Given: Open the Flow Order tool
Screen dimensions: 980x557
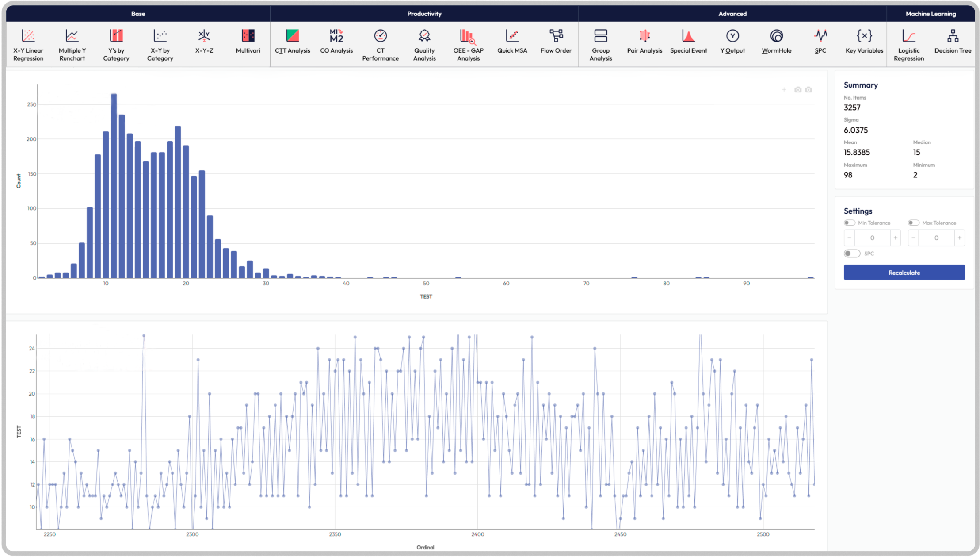Looking at the screenshot, I should 556,42.
